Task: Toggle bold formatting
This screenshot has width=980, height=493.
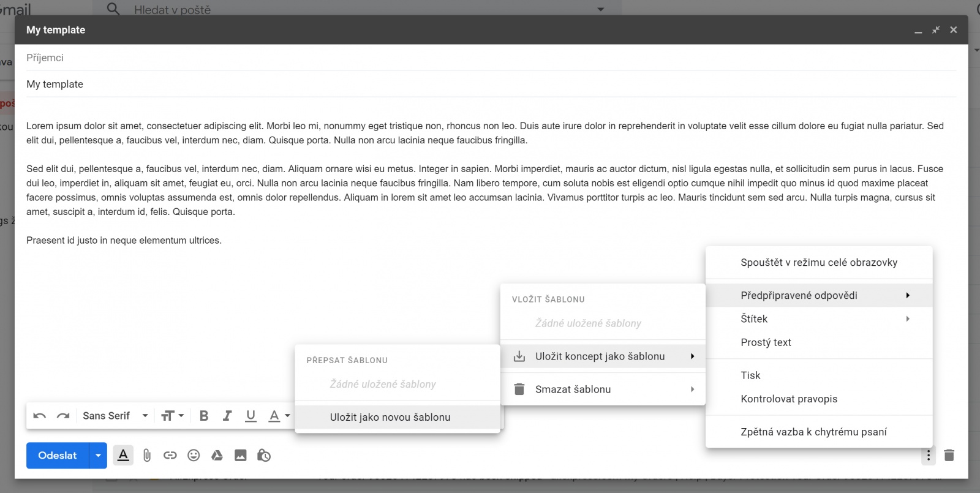Action: click(x=204, y=416)
